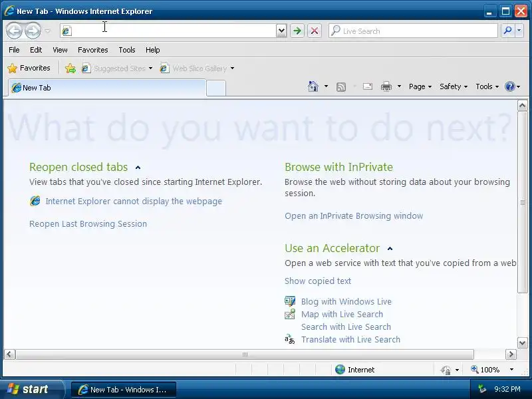
Task: Open the Windows Start button
Action: [31, 389]
